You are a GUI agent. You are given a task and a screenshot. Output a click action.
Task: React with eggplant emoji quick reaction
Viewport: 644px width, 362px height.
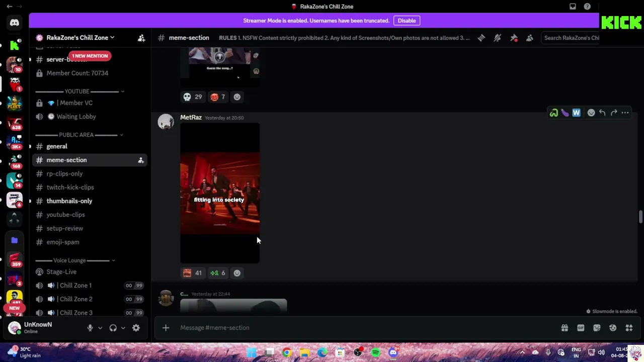point(565,113)
